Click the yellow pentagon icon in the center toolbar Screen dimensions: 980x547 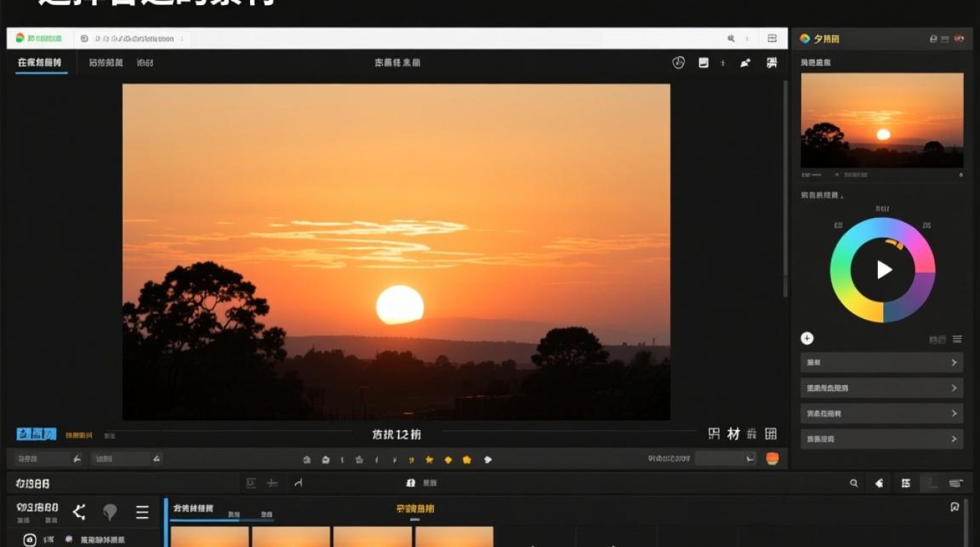[x=467, y=459]
